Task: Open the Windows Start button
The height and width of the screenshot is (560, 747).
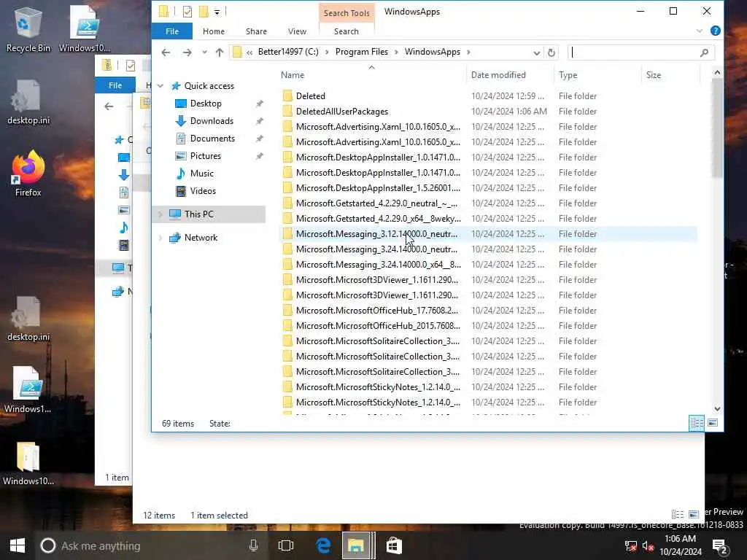Action: click(x=18, y=545)
